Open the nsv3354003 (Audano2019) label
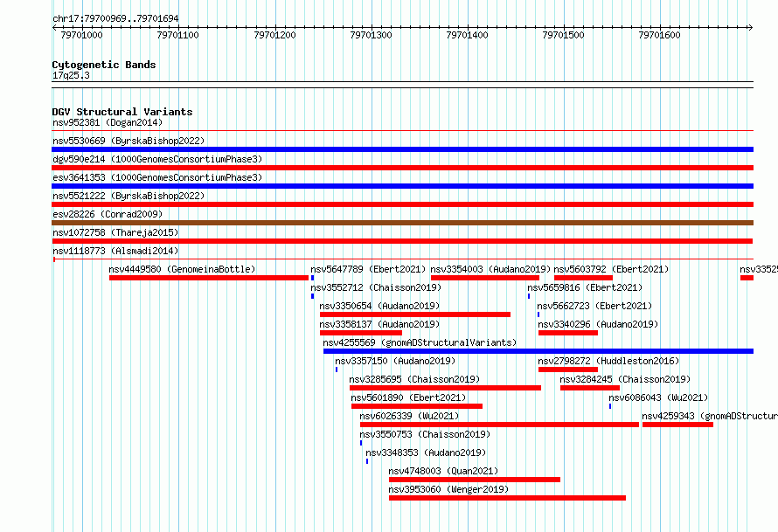Image resolution: width=778 pixels, height=532 pixels. tap(490, 269)
